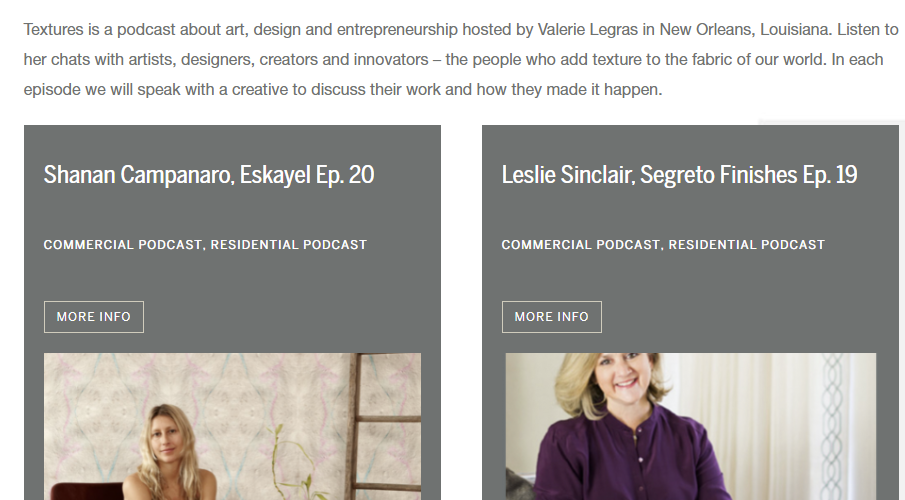
Task: Open the Shanan Campanaro, Eskayel episode title
Action: [x=208, y=175]
